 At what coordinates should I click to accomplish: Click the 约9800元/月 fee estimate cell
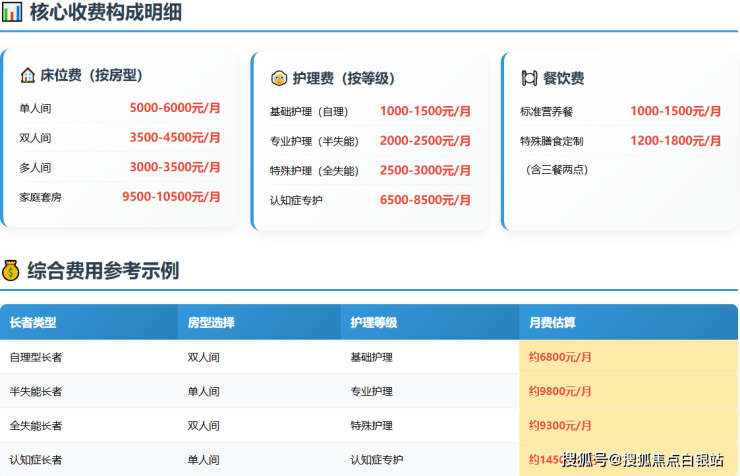coord(560,391)
